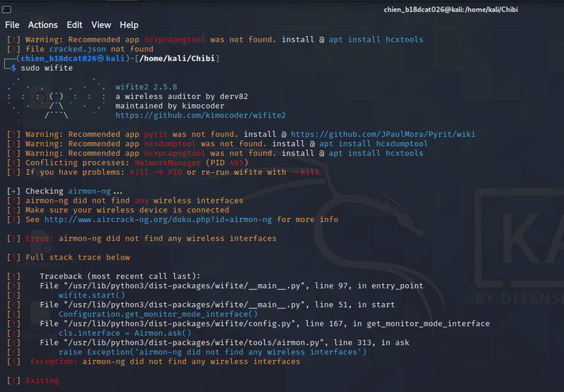Click 'apt install hcxdumptool' text
This screenshot has width=564, height=392.
click(x=373, y=143)
